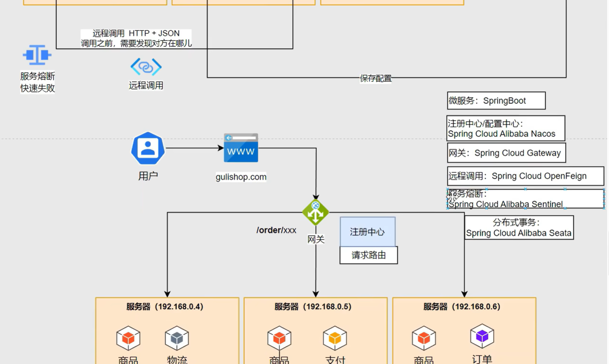
Task: Click server title 服务器 (192.168.0.6)
Action: [x=462, y=307]
